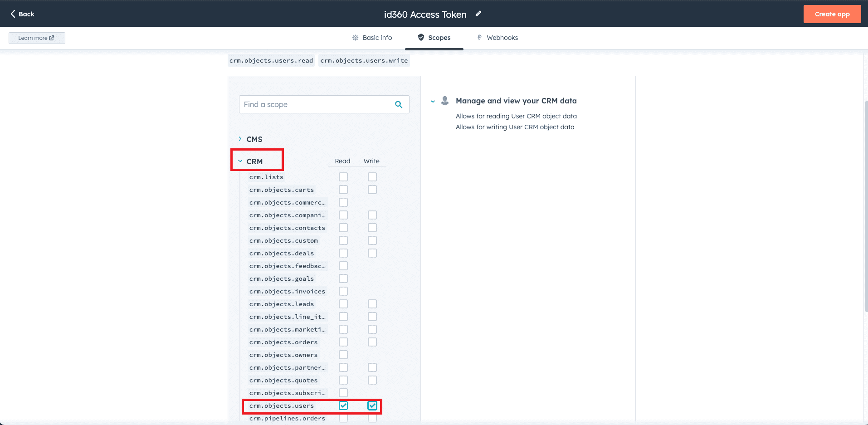868x425 pixels.
Task: Check Write for crm.objects.leads
Action: pos(372,304)
